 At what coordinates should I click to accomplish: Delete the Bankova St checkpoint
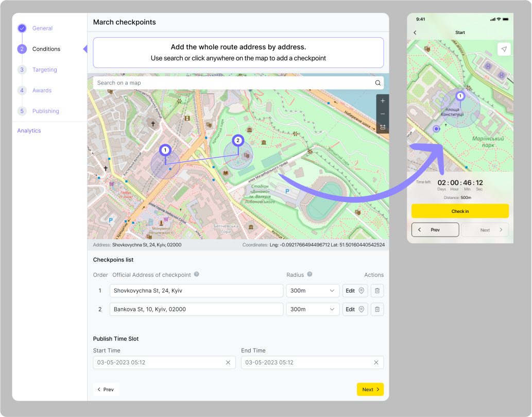[x=377, y=309]
